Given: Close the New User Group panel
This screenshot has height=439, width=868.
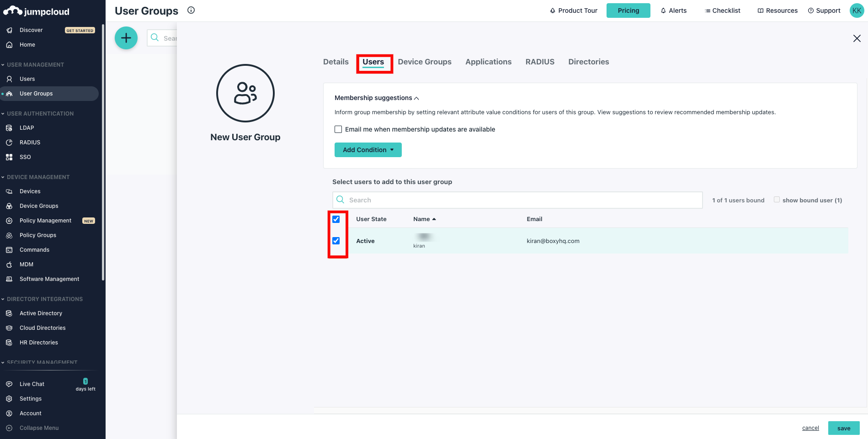Looking at the screenshot, I should 857,38.
